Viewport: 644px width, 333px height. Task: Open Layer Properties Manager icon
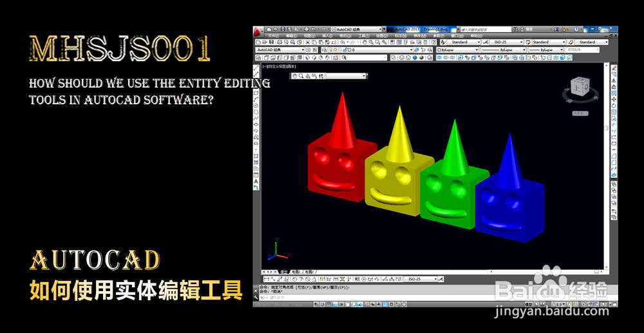[x=324, y=50]
